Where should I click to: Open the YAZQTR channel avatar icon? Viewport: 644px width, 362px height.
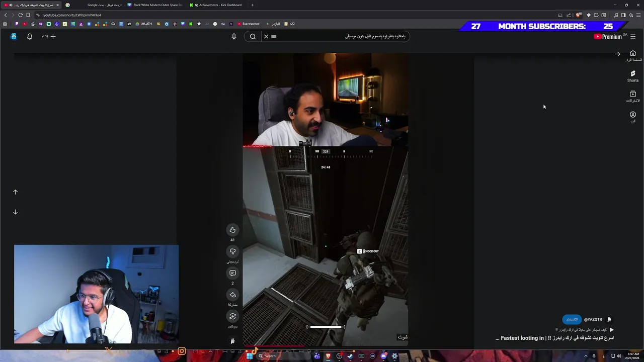pyautogui.click(x=609, y=319)
